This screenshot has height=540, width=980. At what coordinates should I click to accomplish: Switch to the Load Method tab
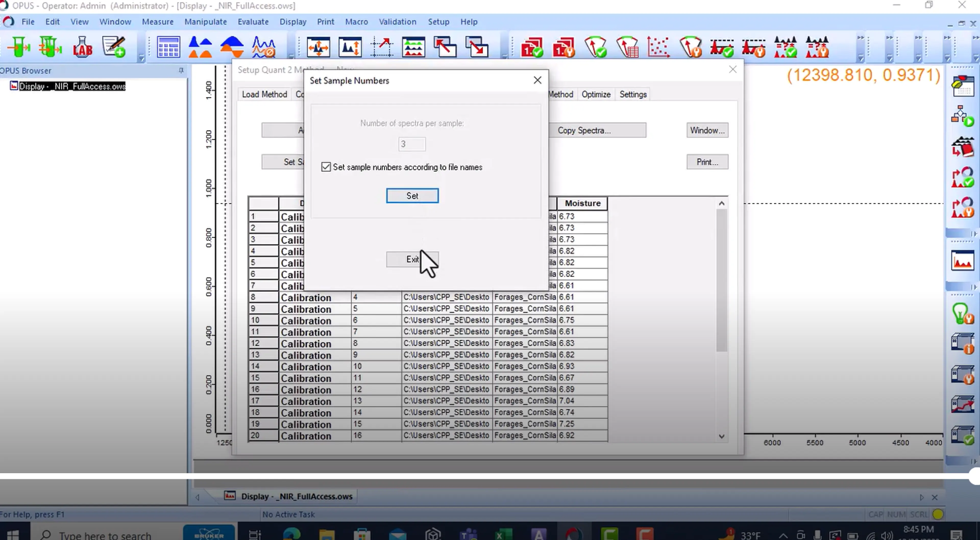tap(264, 94)
